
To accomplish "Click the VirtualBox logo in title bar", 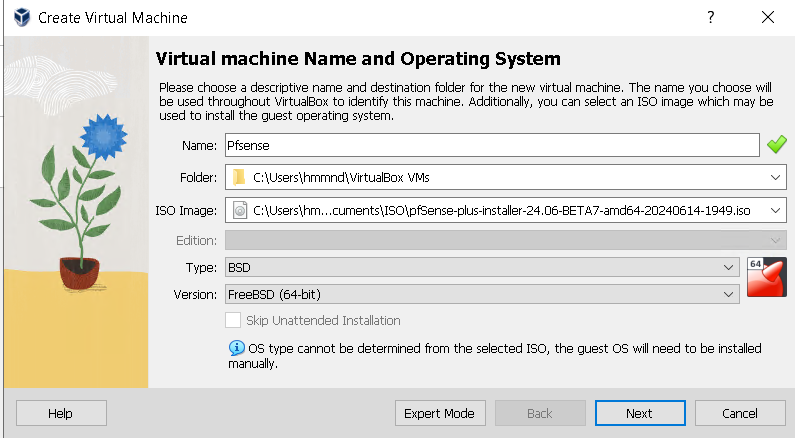I will point(22,17).
